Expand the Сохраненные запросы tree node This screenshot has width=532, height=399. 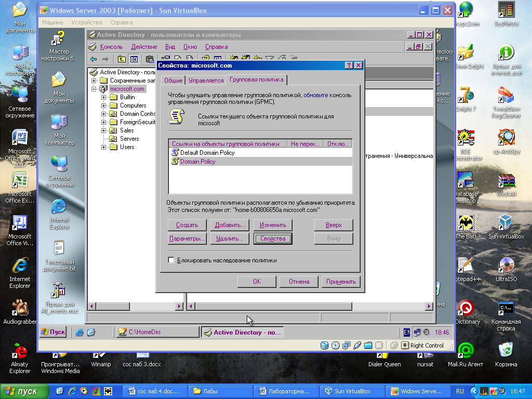[94, 81]
